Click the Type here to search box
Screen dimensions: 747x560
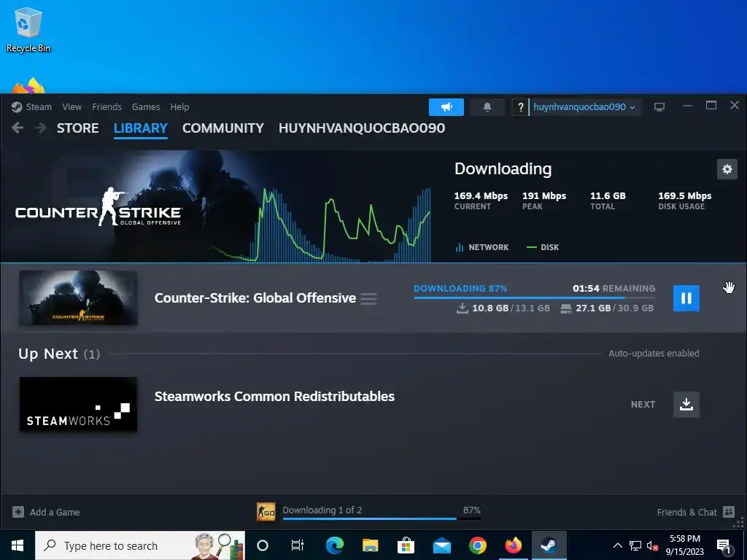(x=140, y=545)
